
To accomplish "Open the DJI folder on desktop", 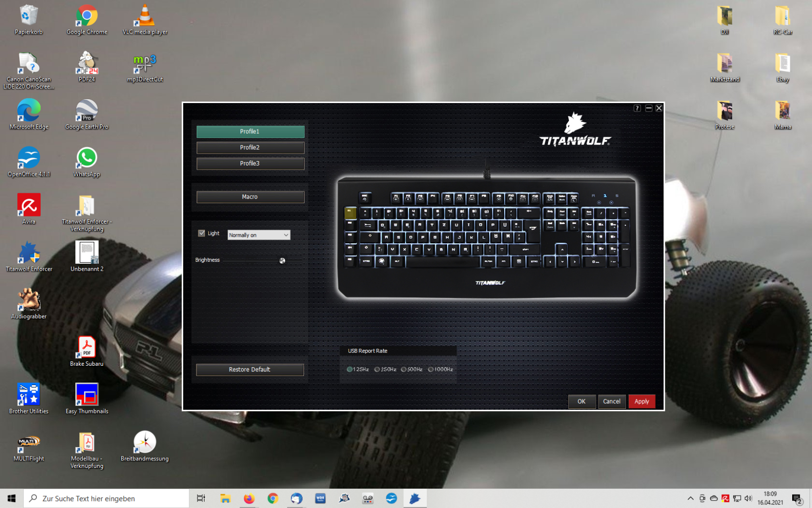I will click(725, 20).
